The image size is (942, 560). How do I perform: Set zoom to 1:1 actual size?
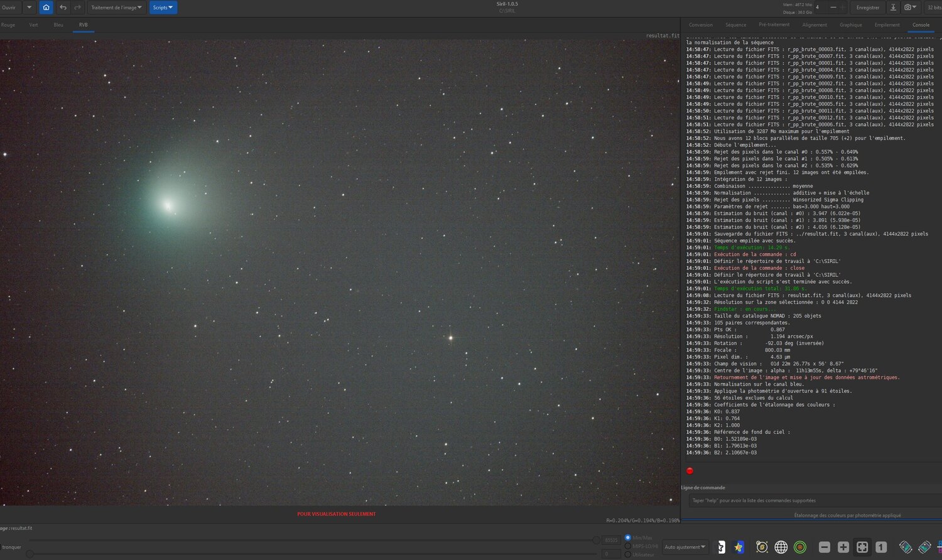click(881, 547)
